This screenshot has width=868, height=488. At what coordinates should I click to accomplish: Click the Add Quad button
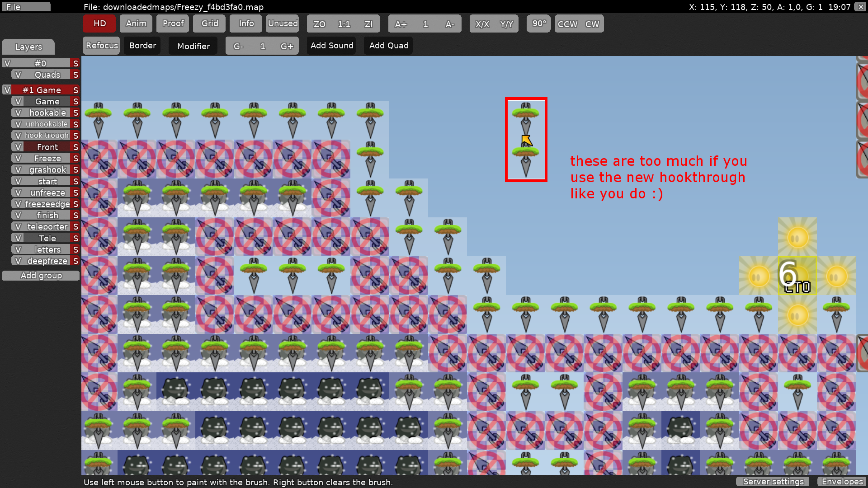point(388,46)
